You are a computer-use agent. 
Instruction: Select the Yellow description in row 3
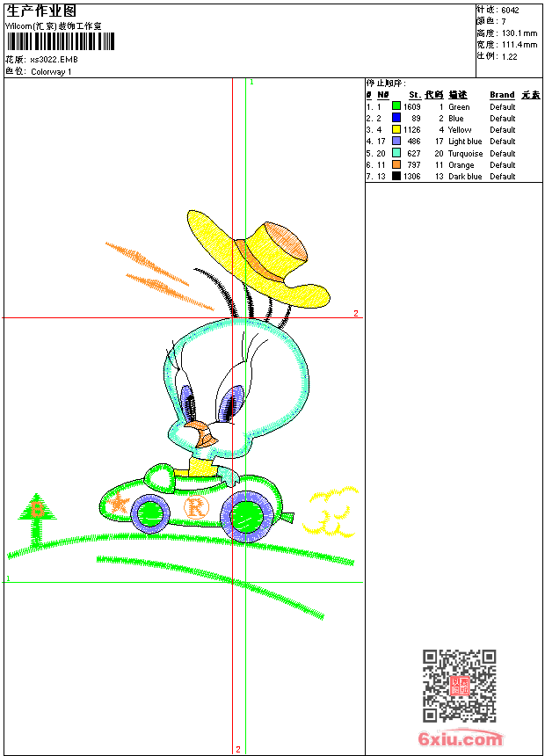460,130
